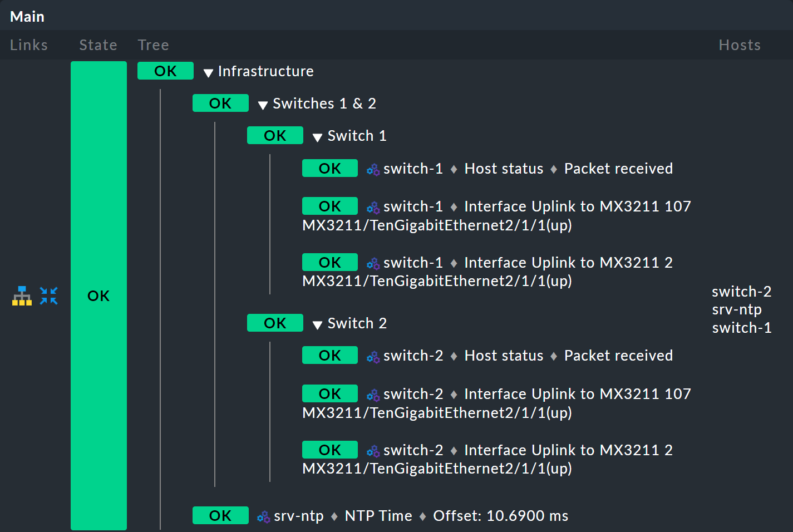
Task: Click the State column header
Action: click(98, 45)
